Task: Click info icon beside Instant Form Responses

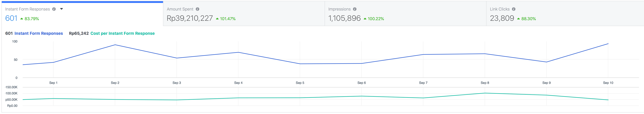Action: click(54, 9)
